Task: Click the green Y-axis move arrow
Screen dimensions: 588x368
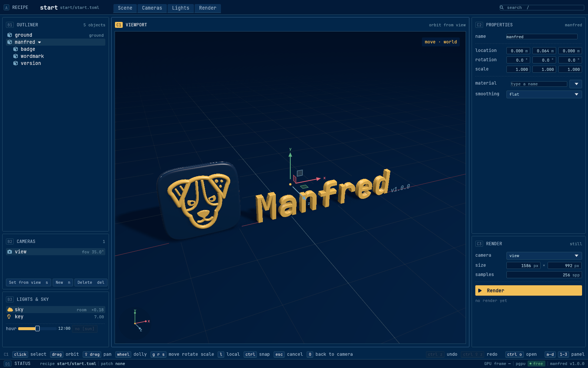Action: 290,166
